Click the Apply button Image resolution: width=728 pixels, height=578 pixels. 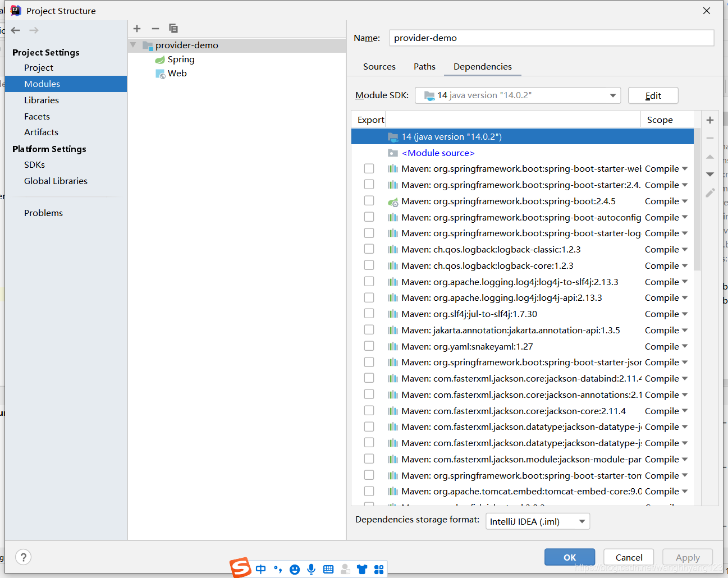click(688, 557)
